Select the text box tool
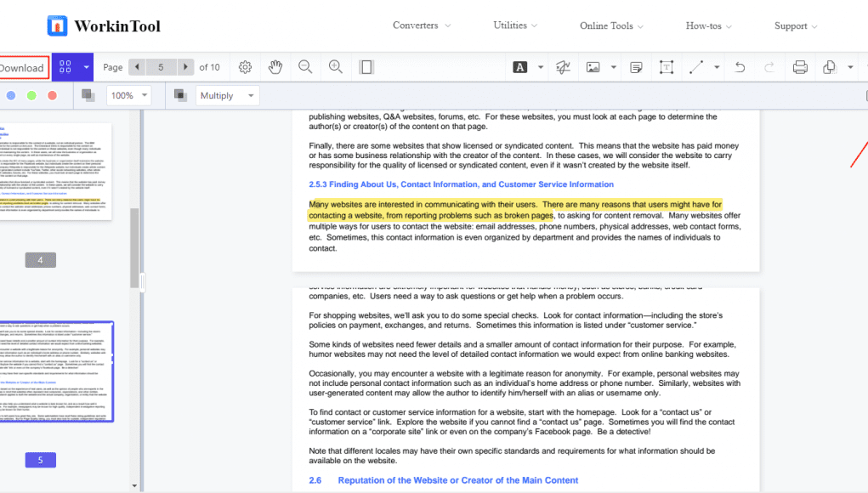Viewport: 868px width, 493px height. pos(667,67)
